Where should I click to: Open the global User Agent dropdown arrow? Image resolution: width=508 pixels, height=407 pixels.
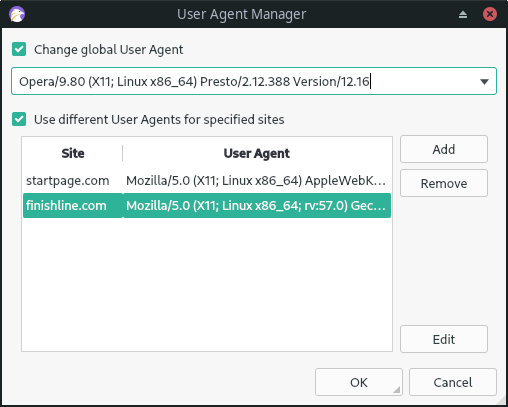[x=484, y=81]
